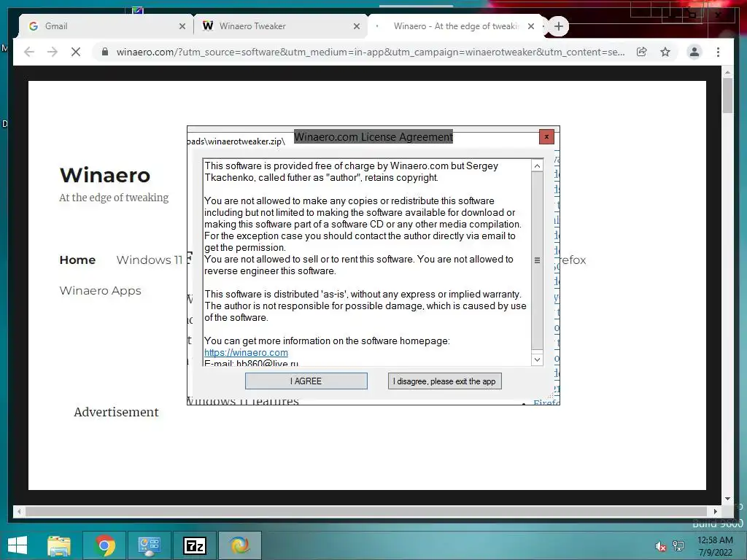
Task: Click the page vertical scrollbar thumb
Action: pos(727,96)
